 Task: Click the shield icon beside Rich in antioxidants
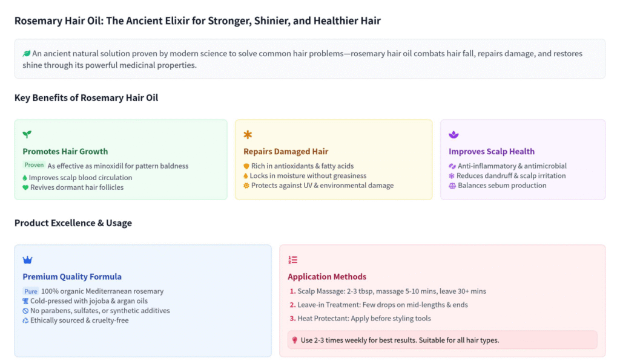point(246,166)
